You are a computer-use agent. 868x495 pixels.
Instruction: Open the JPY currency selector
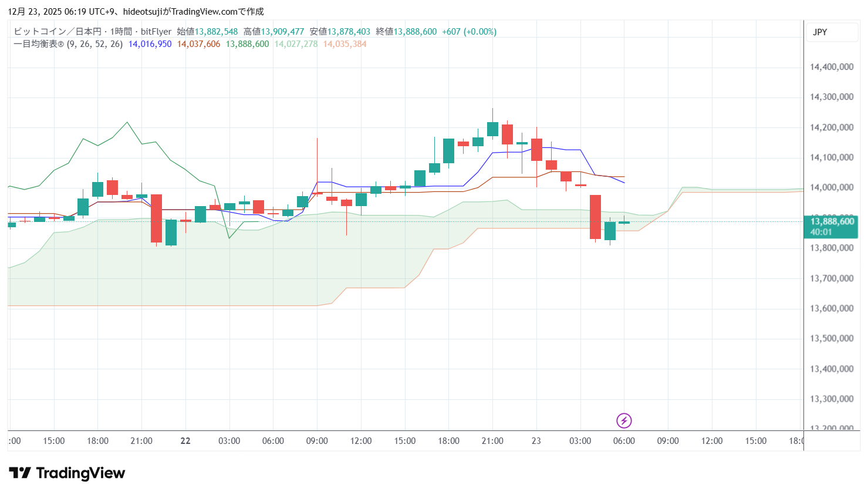coord(820,32)
